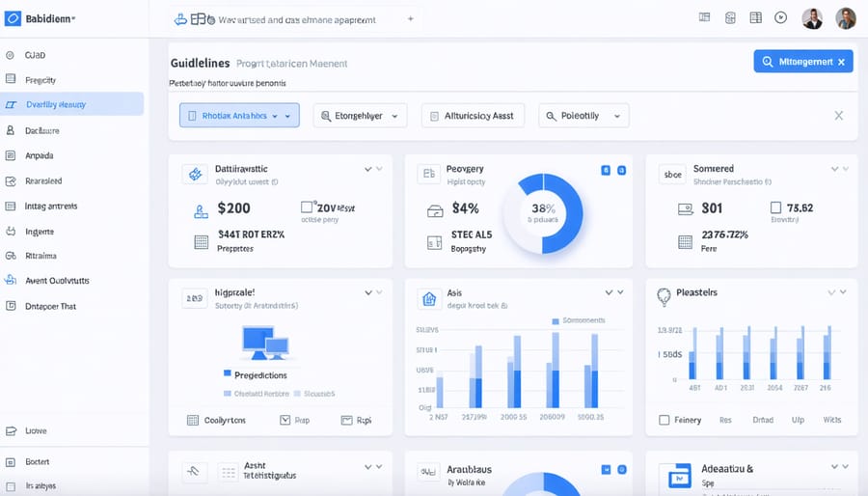Clear the Mitongemert button with its X
The height and width of the screenshot is (496, 868).
point(841,62)
